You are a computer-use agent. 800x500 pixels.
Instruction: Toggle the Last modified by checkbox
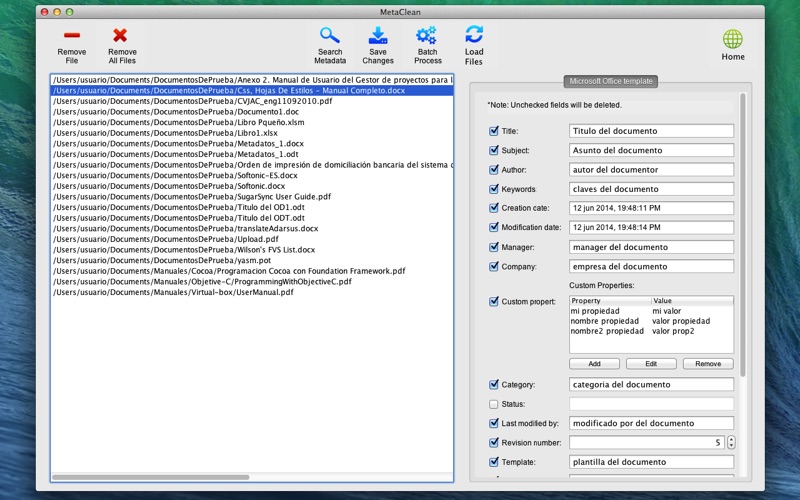(493, 423)
